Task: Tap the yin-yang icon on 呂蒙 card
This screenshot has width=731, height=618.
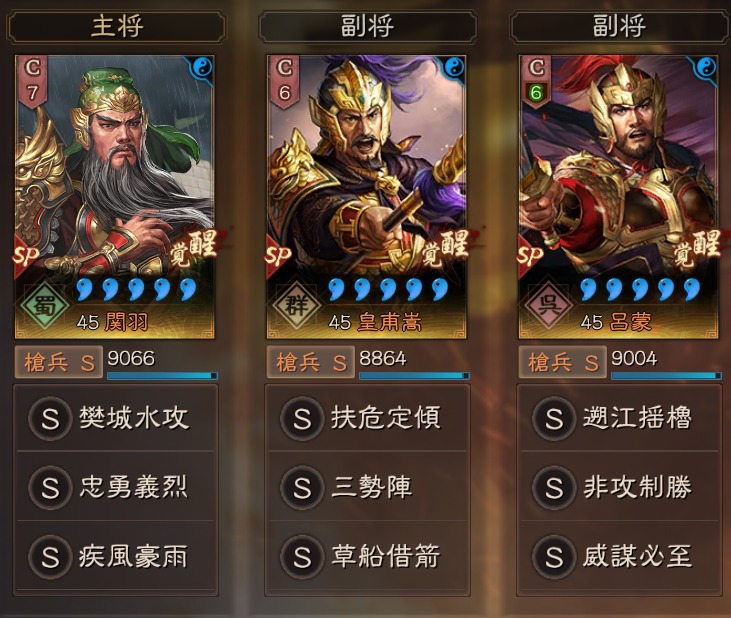Action: click(x=705, y=69)
